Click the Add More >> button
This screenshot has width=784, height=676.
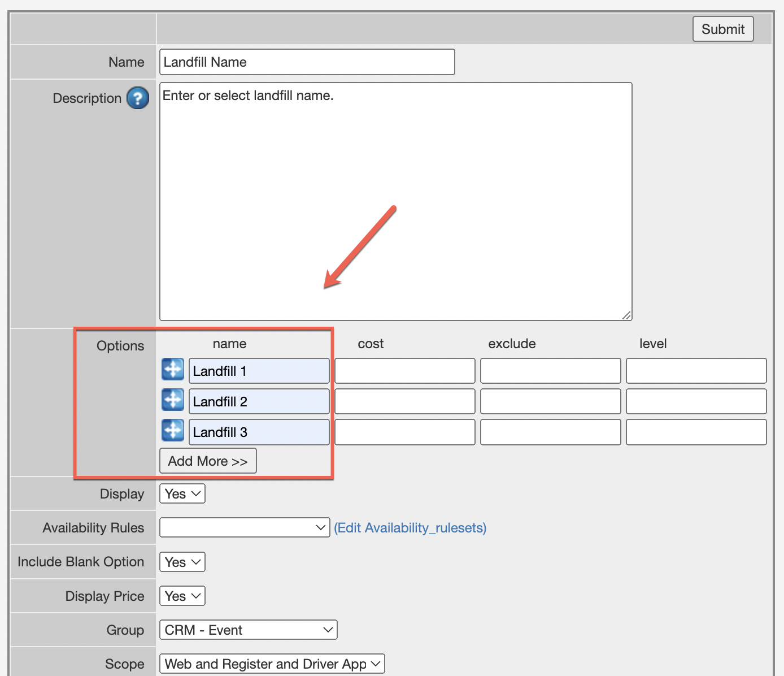tap(208, 461)
